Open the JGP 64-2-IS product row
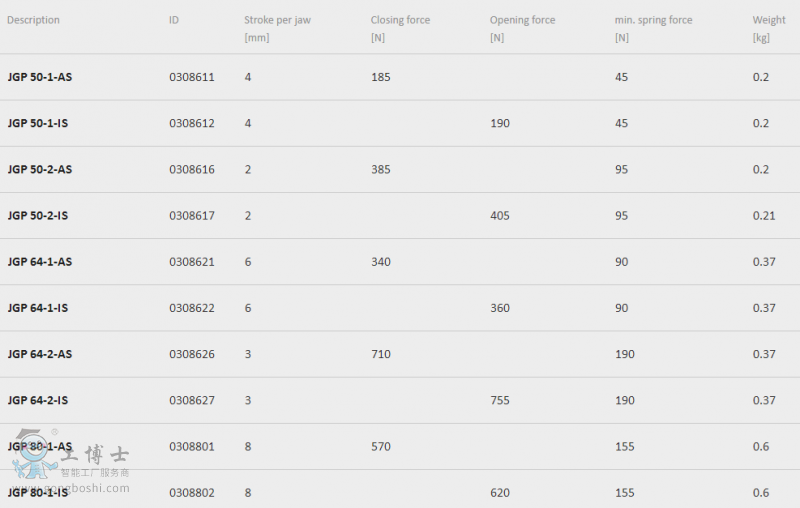The image size is (800, 508). 400,400
